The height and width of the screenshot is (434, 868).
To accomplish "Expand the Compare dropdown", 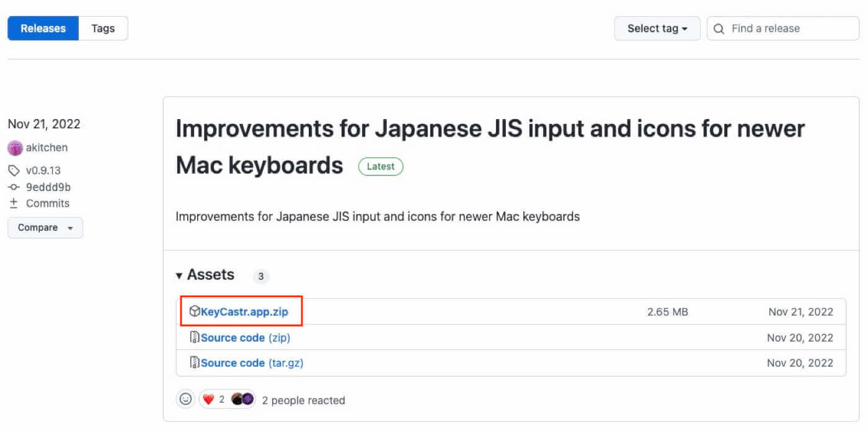I will tap(45, 228).
